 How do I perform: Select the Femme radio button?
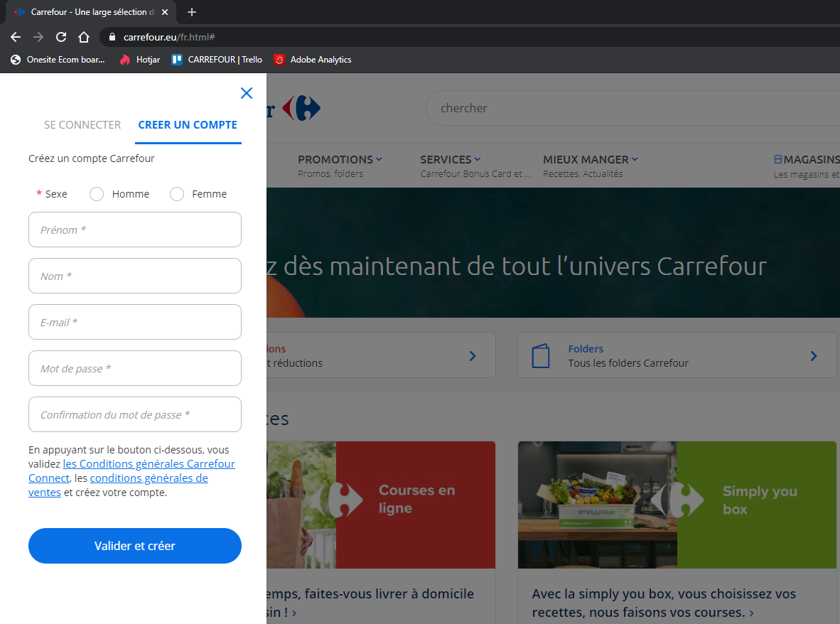coord(177,194)
